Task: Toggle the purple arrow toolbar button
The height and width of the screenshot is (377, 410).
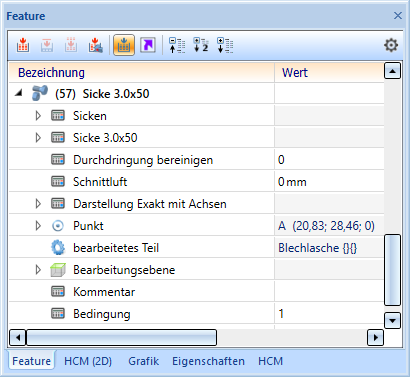Action: 148,45
